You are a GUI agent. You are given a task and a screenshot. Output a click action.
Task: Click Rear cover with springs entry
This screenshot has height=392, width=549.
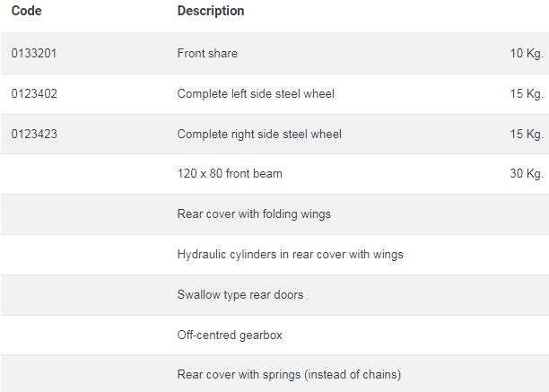click(x=289, y=375)
